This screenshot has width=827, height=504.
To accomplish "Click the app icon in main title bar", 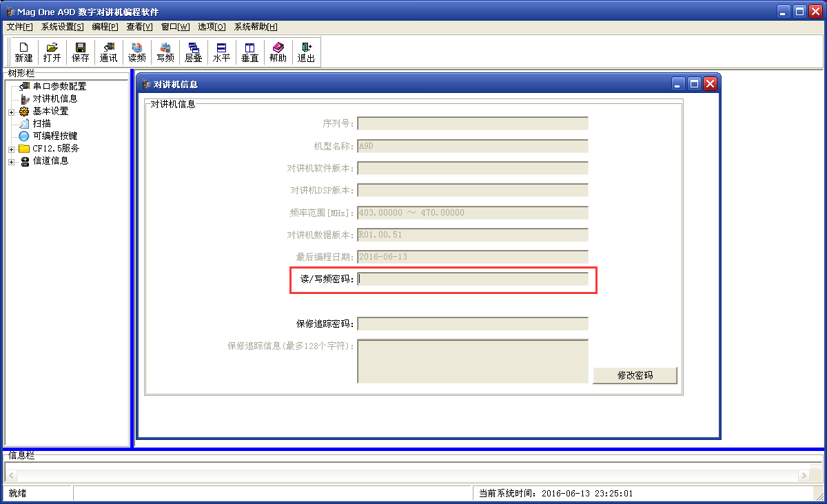I will [x=10, y=11].
